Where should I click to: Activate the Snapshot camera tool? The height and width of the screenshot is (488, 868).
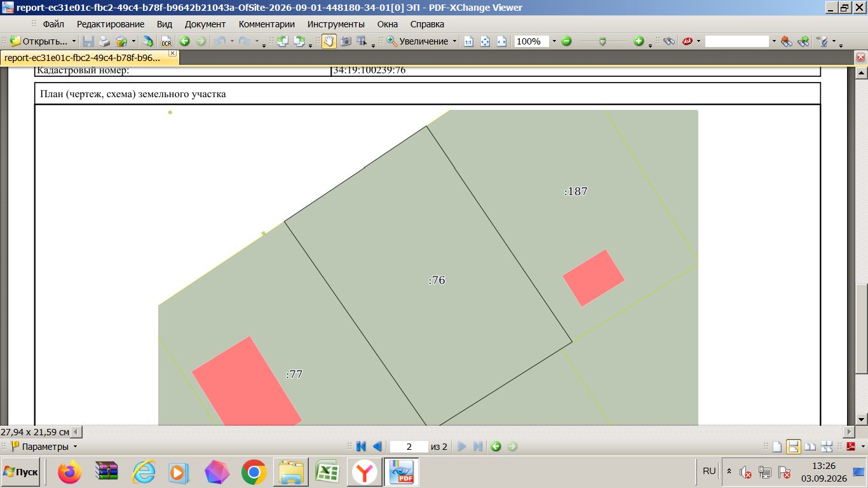(346, 41)
